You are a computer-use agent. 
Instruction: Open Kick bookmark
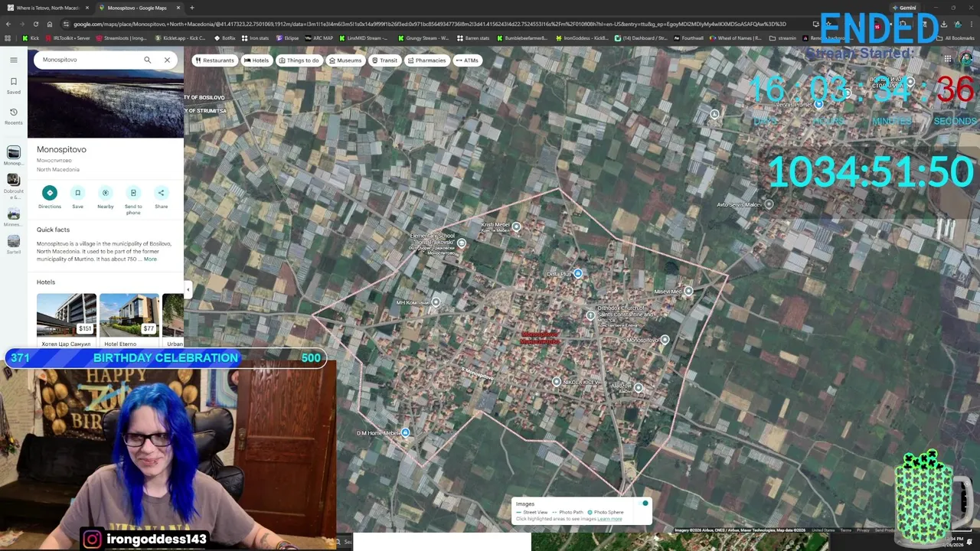click(x=31, y=38)
